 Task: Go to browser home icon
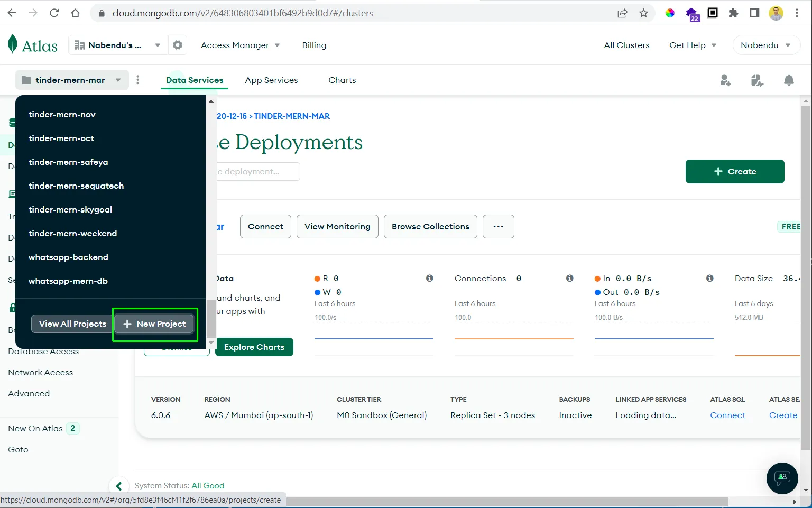pos(75,13)
